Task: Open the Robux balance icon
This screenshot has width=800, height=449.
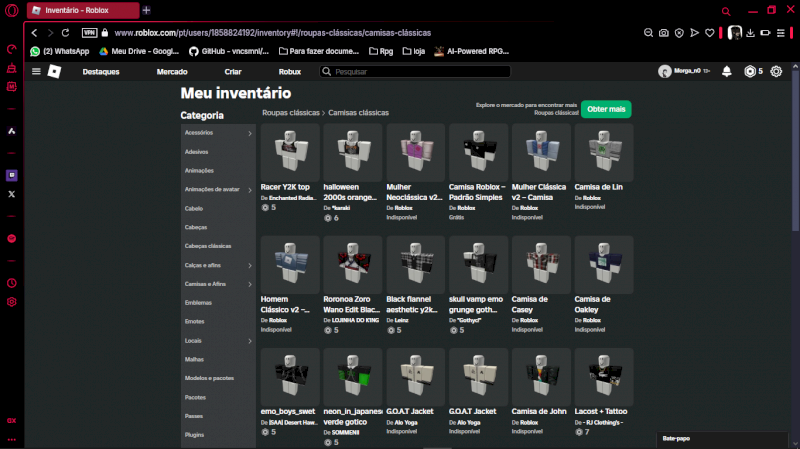Action: tap(749, 72)
